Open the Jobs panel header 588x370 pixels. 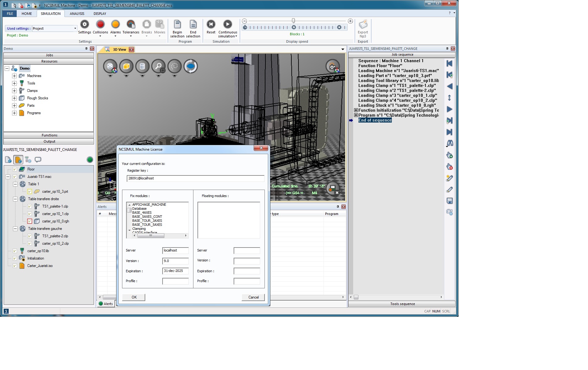tap(49, 55)
